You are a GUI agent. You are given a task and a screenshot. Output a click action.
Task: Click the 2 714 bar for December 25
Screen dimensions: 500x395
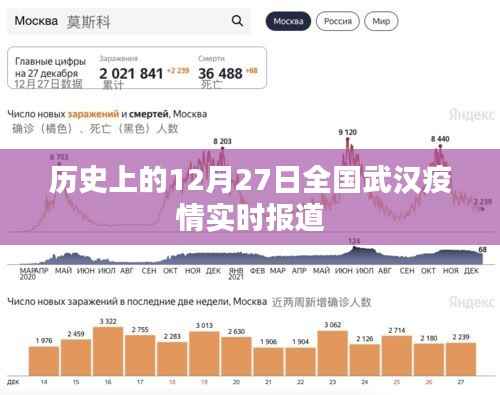[397, 356]
